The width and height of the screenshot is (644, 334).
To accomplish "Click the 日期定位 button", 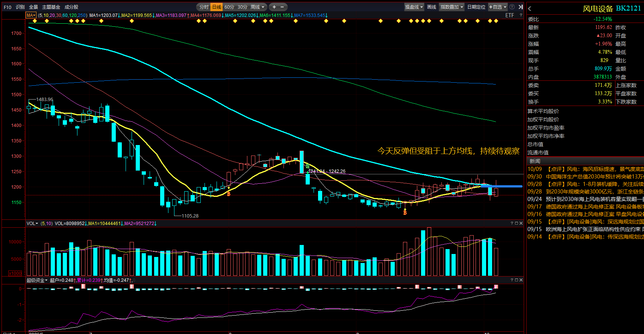I will (476, 7).
